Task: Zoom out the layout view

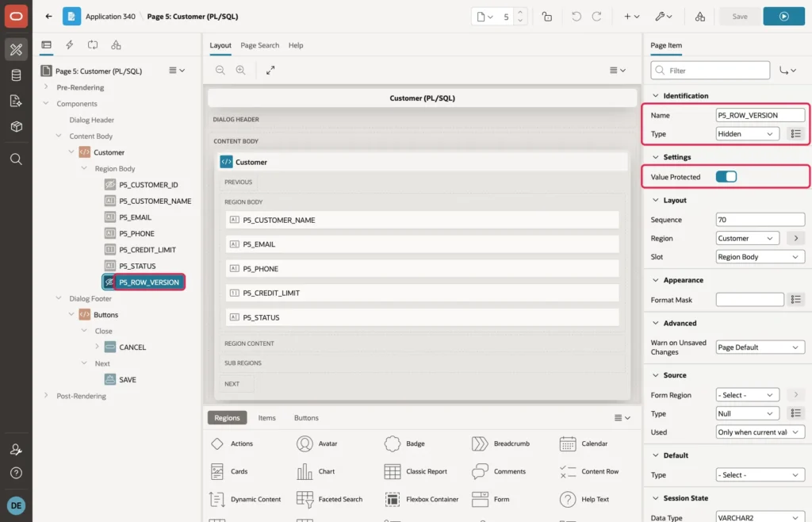Action: 220,70
